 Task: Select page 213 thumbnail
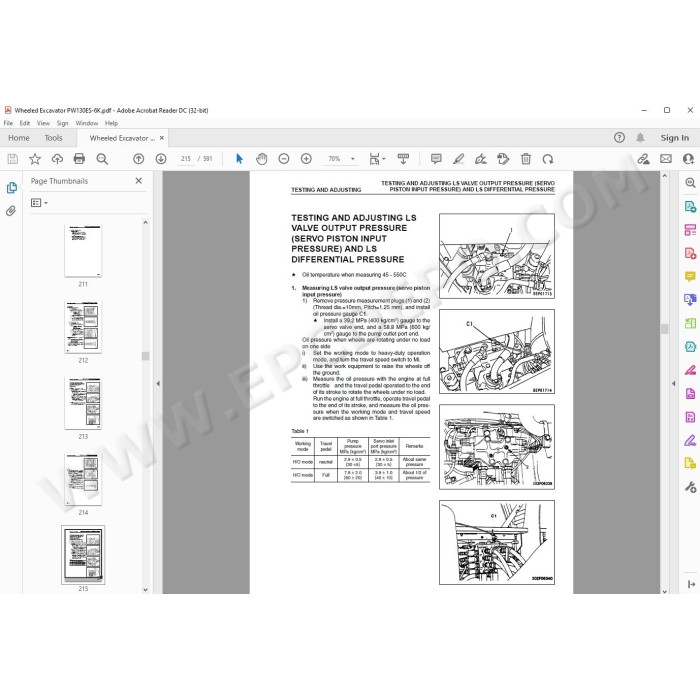click(83, 403)
